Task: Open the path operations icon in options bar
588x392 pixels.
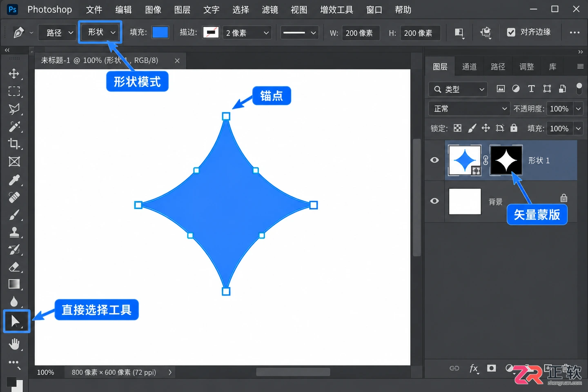Action: click(x=459, y=33)
